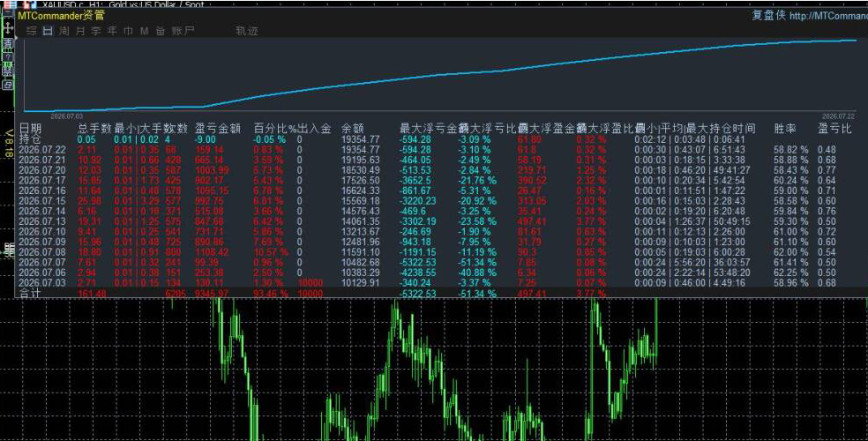The width and height of the screenshot is (868, 441).
Task: Select the 2026.07.20 date row
Action: tap(42, 170)
